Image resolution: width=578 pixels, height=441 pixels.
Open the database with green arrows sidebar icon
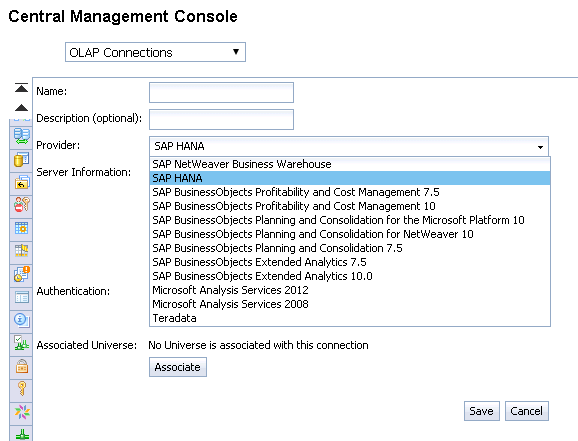(21, 136)
